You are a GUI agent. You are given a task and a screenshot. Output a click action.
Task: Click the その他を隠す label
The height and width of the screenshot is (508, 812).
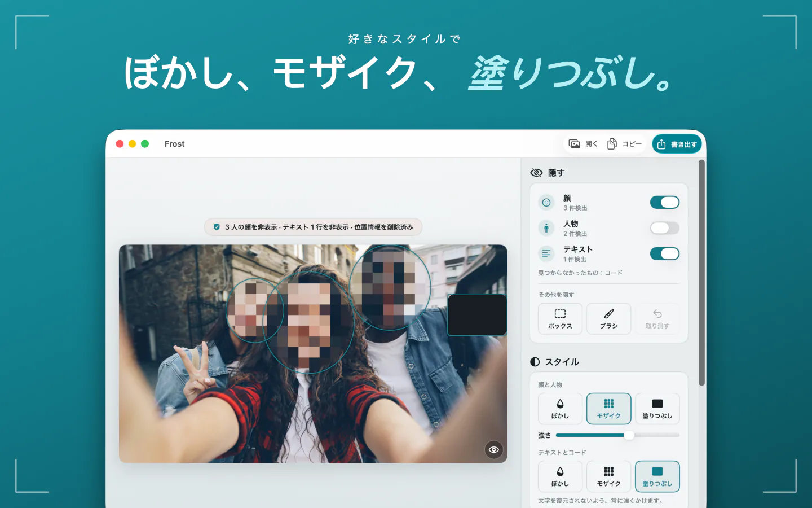click(556, 295)
